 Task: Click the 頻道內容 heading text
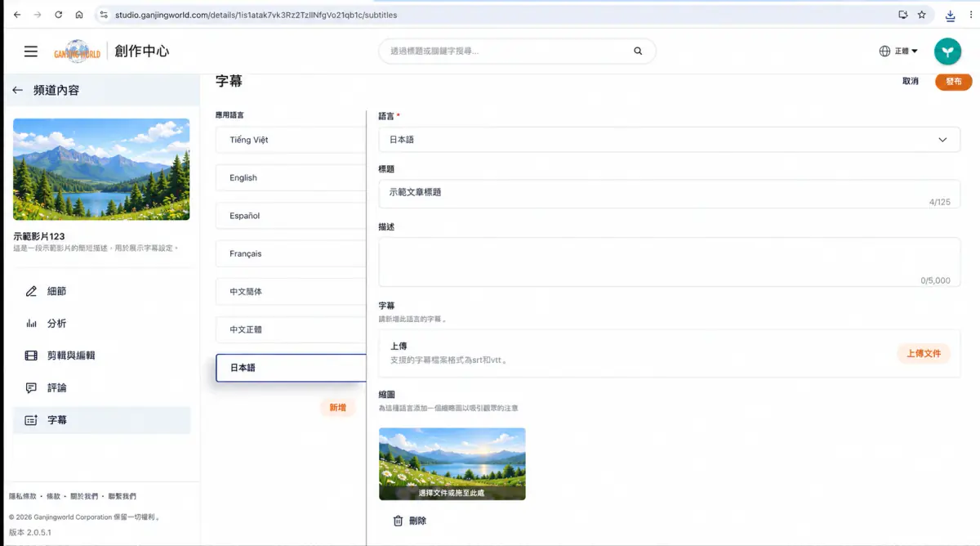coord(56,90)
